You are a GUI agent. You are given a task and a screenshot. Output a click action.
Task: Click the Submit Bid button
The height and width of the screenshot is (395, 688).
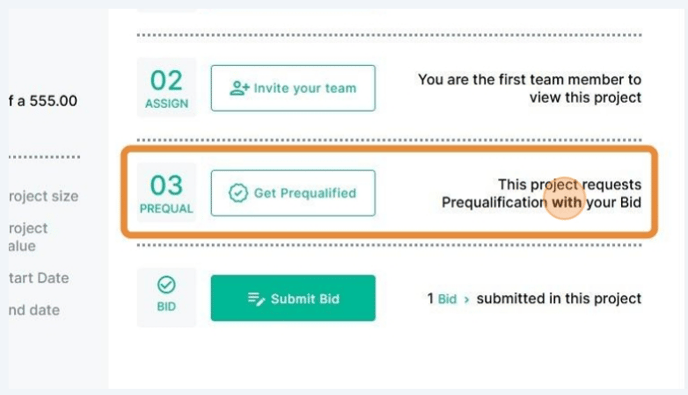(293, 298)
